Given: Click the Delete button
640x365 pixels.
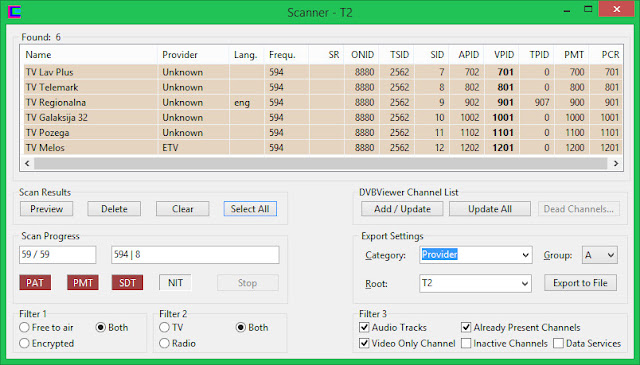Looking at the screenshot, I should coord(114,209).
